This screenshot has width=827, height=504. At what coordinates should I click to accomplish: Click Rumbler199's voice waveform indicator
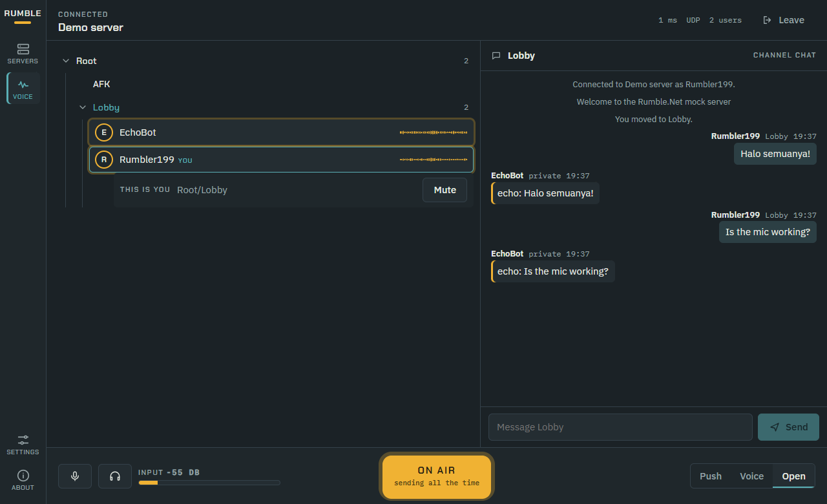pyautogui.click(x=434, y=160)
